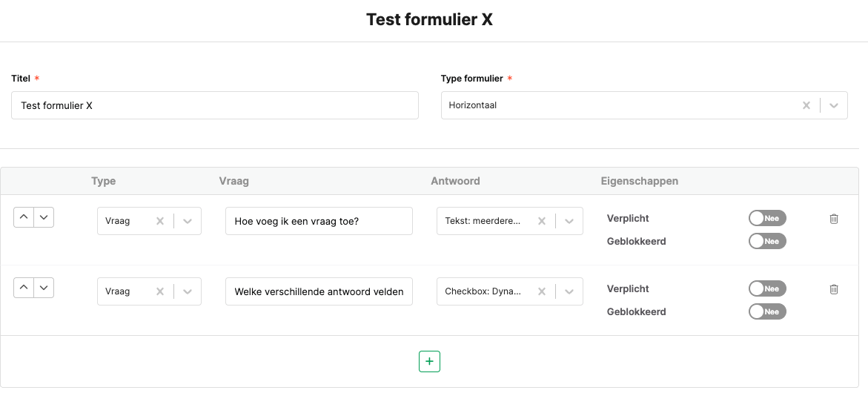Open Type formulier Horizontaal dropdown
868x393 pixels.
834,105
